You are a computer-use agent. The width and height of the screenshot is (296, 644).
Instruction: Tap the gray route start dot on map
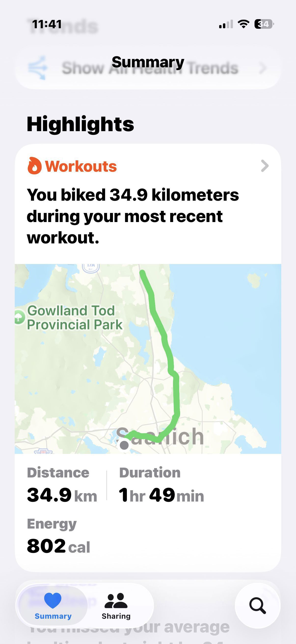click(x=124, y=445)
